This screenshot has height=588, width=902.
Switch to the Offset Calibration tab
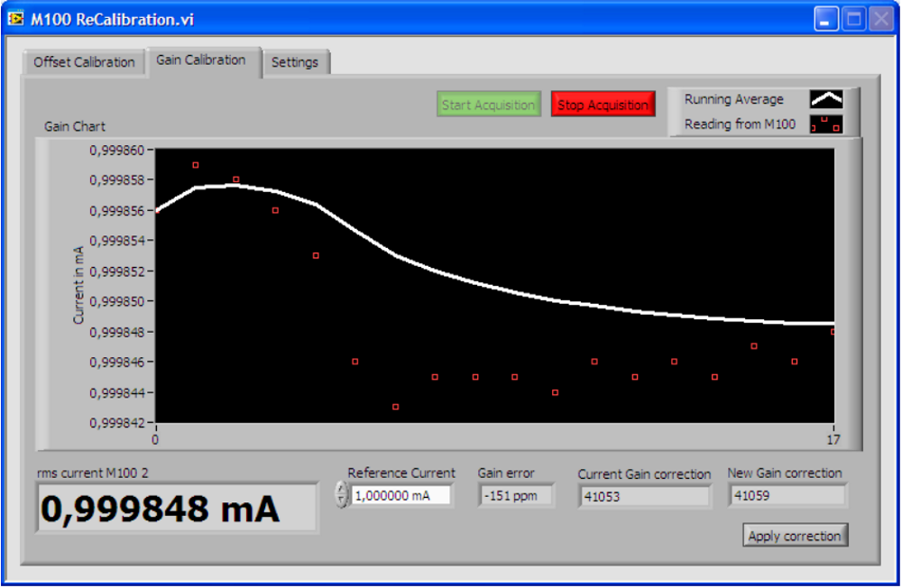83,61
